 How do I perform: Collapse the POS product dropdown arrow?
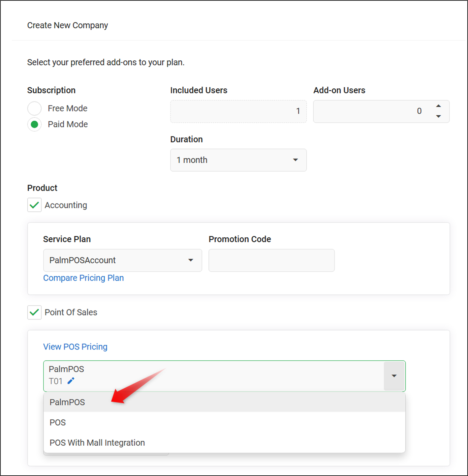pos(394,376)
